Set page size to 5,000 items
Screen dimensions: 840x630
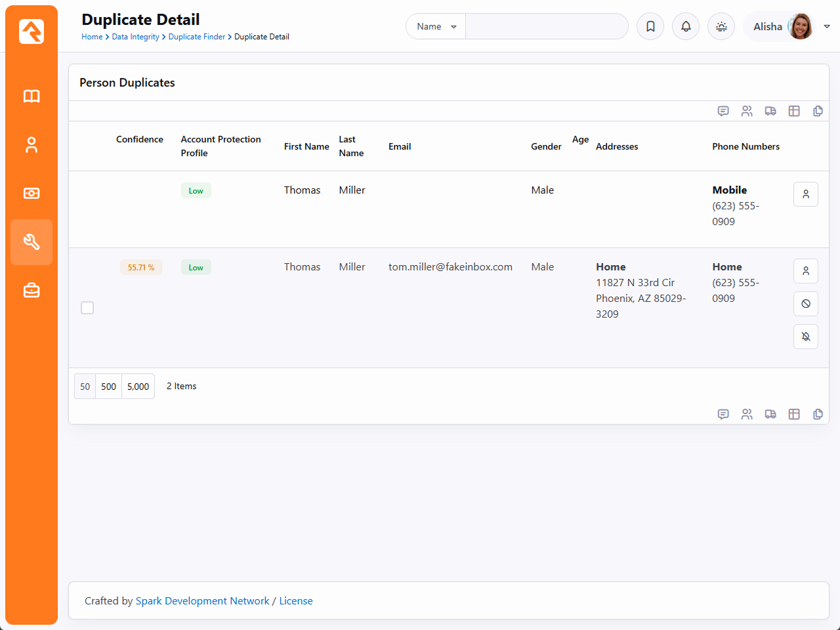point(138,387)
